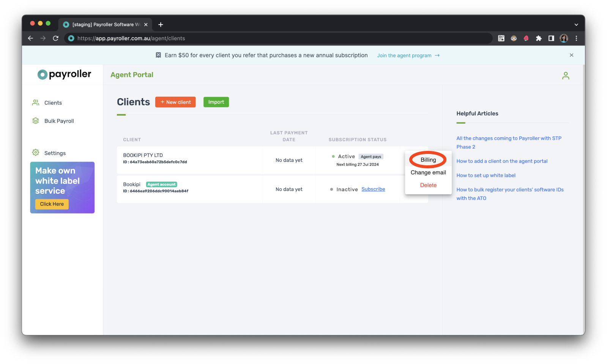Click the LAST PAYMENT DATE column header
Screen dimensions: 607x364
(289, 136)
